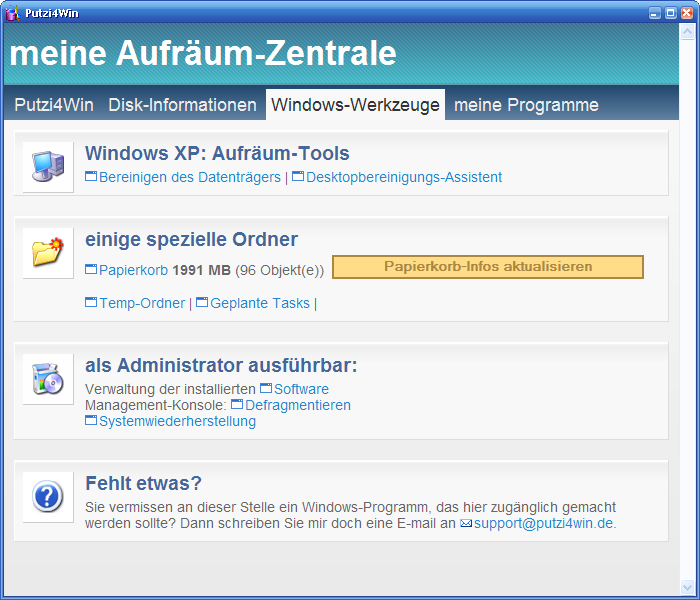Close the Putzi4Win window
The width and height of the screenshot is (700, 600).
click(687, 13)
